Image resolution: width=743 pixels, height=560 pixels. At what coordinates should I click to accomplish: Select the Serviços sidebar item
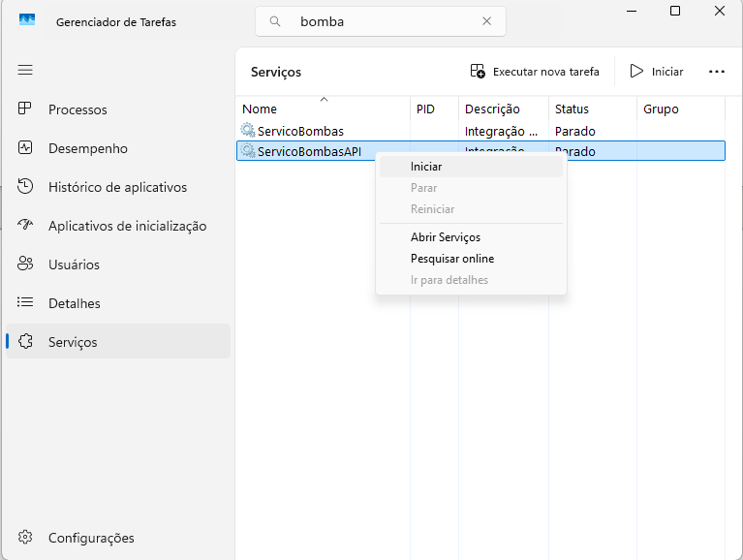click(117, 342)
